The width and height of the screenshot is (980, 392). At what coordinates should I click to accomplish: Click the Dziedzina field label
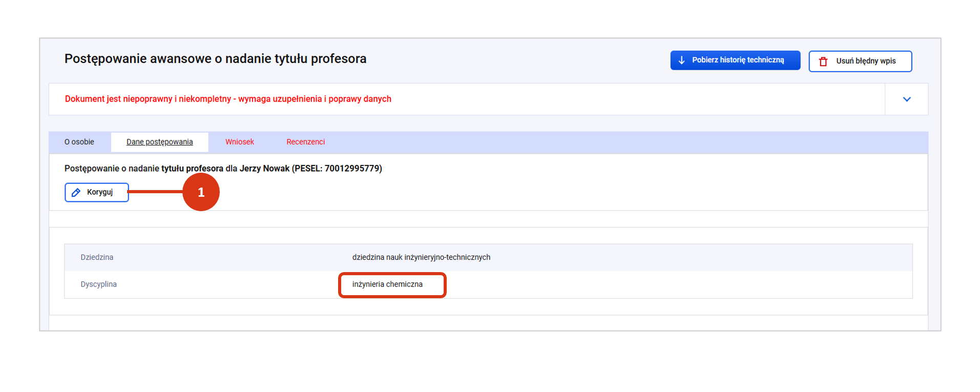tap(97, 257)
